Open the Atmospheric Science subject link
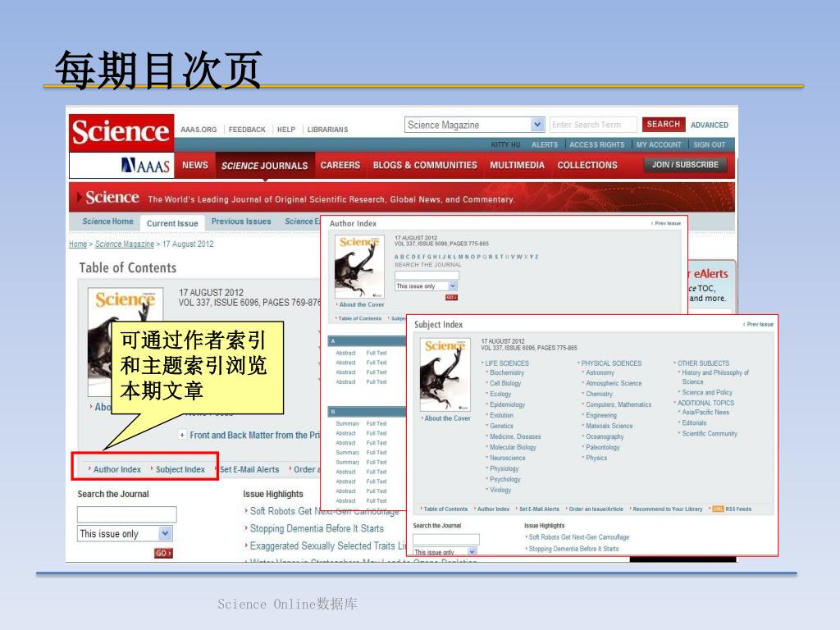840x630 pixels. click(614, 384)
